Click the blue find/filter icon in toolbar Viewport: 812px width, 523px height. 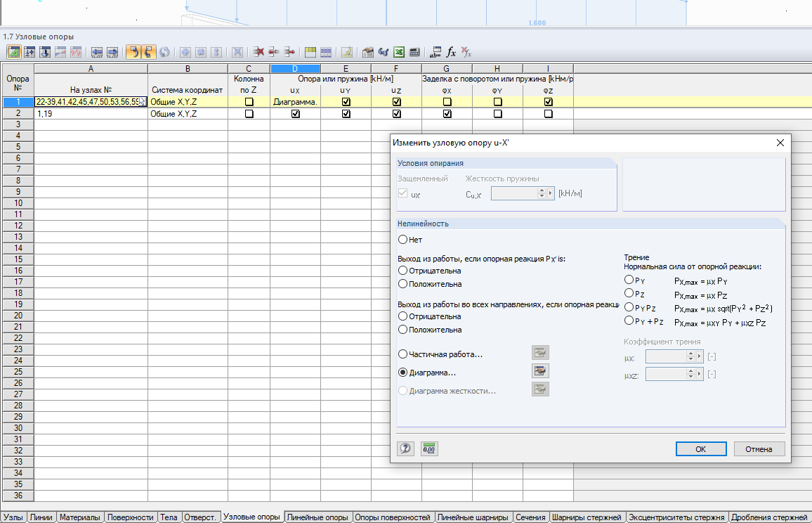[384, 52]
